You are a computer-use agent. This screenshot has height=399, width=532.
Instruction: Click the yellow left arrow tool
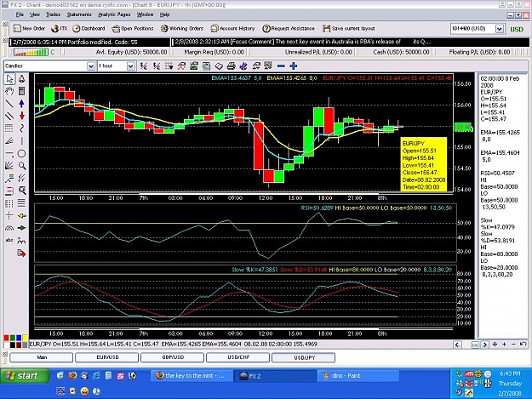click(22, 215)
